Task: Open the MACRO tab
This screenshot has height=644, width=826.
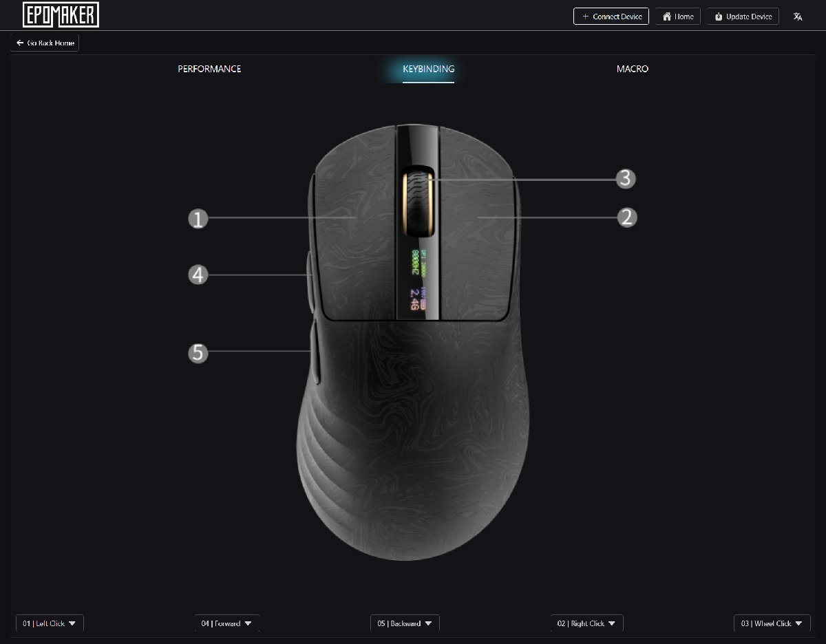Action: pos(633,69)
